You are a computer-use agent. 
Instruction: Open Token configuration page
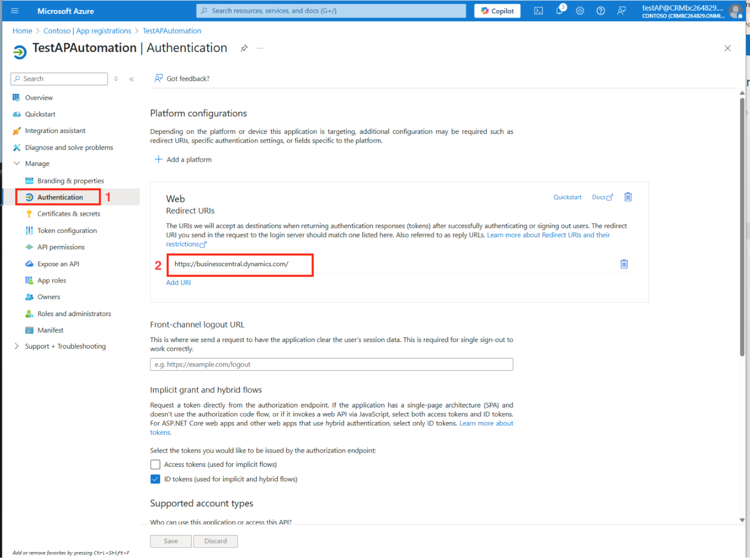(67, 231)
